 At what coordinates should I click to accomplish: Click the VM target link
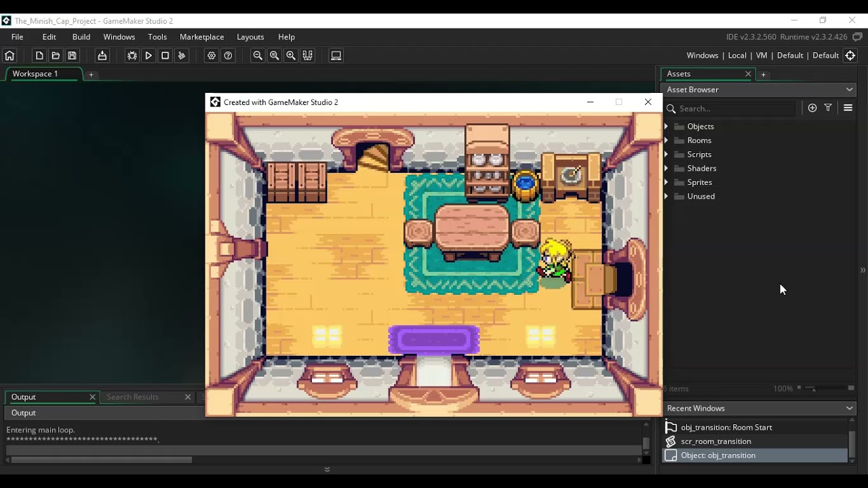click(x=762, y=56)
